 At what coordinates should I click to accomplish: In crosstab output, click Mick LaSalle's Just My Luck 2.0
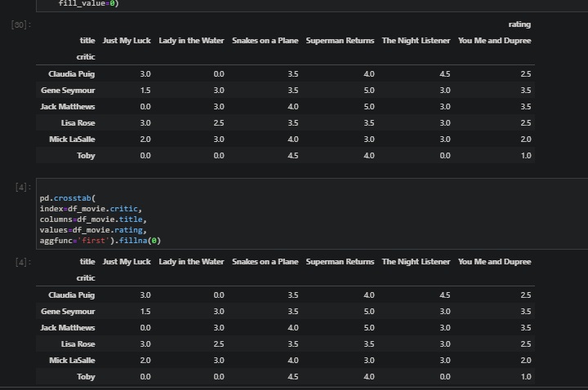point(145,361)
